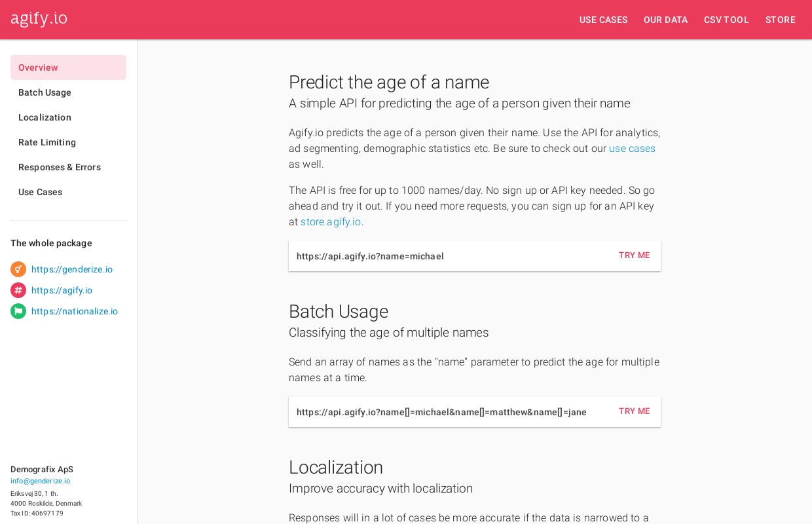Open Responses & Errors sidebar item
812x524 pixels.
coord(68,167)
